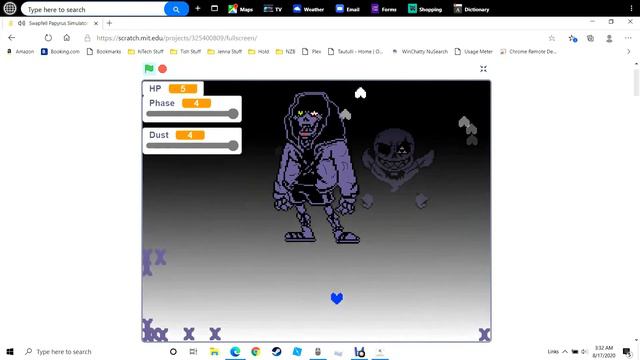Open Weather from top bar
Screen dimensions: 640x360
pyautogui.click(x=308, y=9)
